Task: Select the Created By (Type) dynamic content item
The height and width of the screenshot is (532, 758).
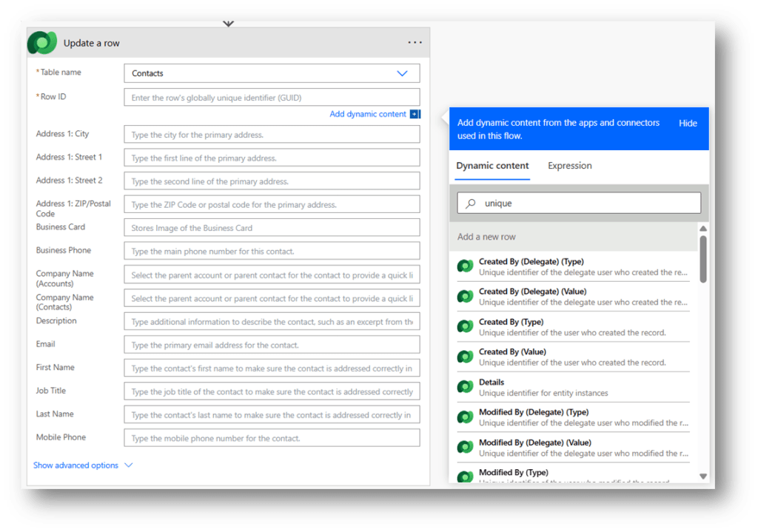Action: pos(572,327)
